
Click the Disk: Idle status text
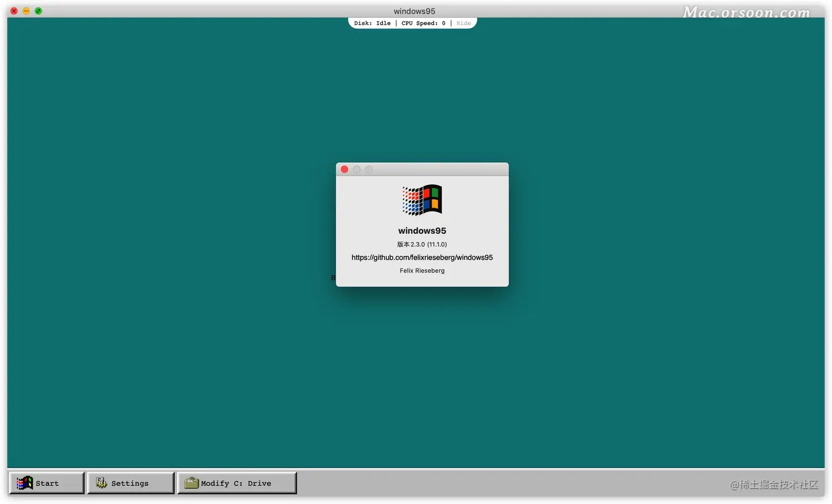click(373, 23)
